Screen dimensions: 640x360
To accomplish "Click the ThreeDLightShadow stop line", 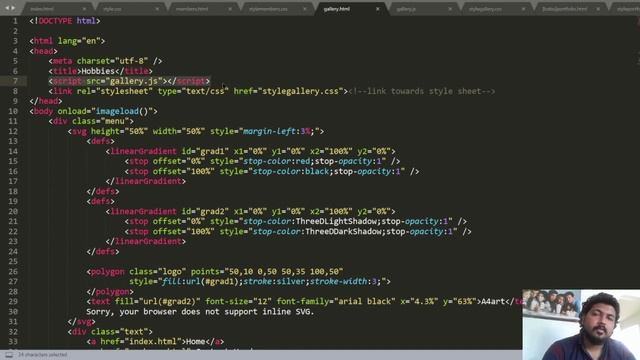I will coord(296,221).
